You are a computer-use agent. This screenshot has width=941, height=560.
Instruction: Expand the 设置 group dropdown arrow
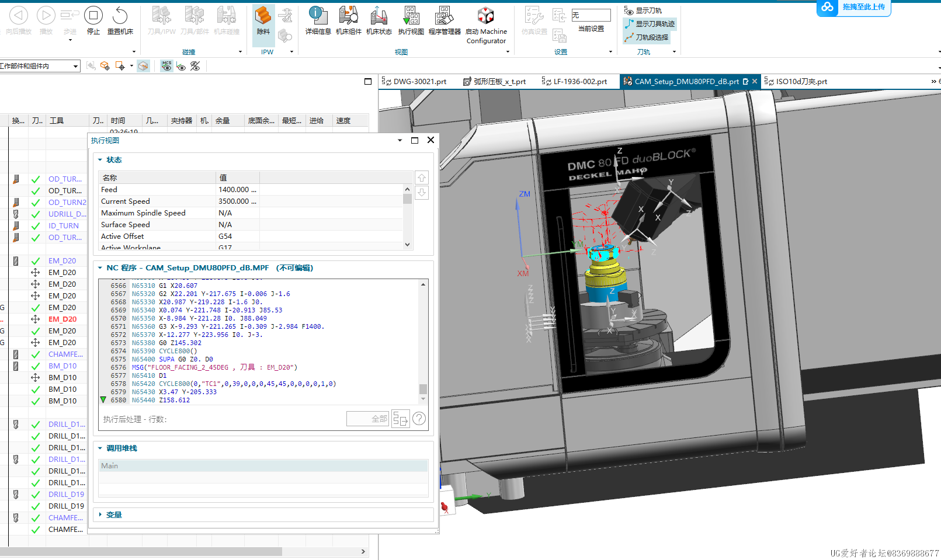[x=610, y=52]
